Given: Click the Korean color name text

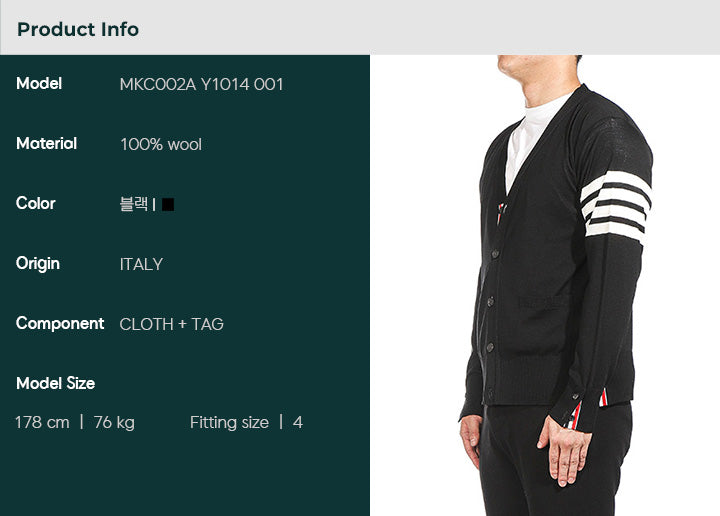Looking at the screenshot, I should pyautogui.click(x=134, y=204).
